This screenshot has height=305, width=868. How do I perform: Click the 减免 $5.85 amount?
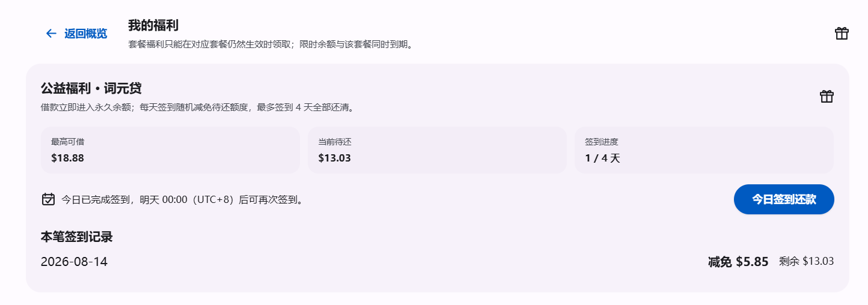[738, 262]
